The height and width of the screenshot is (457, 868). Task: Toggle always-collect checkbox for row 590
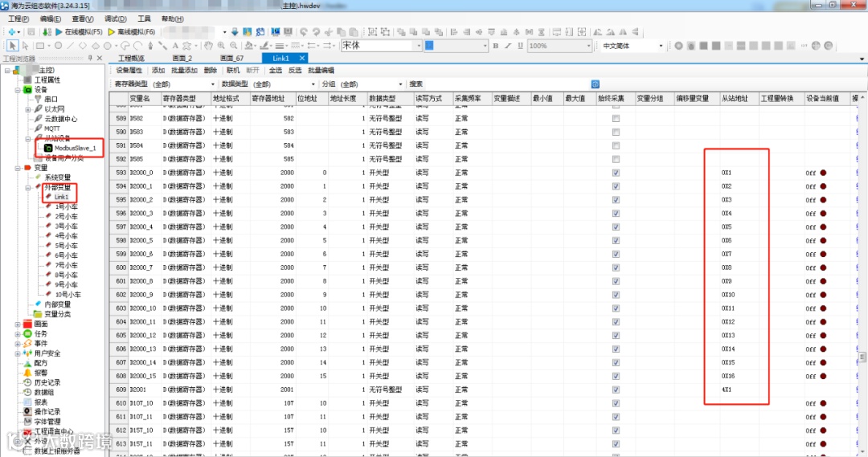click(x=616, y=133)
